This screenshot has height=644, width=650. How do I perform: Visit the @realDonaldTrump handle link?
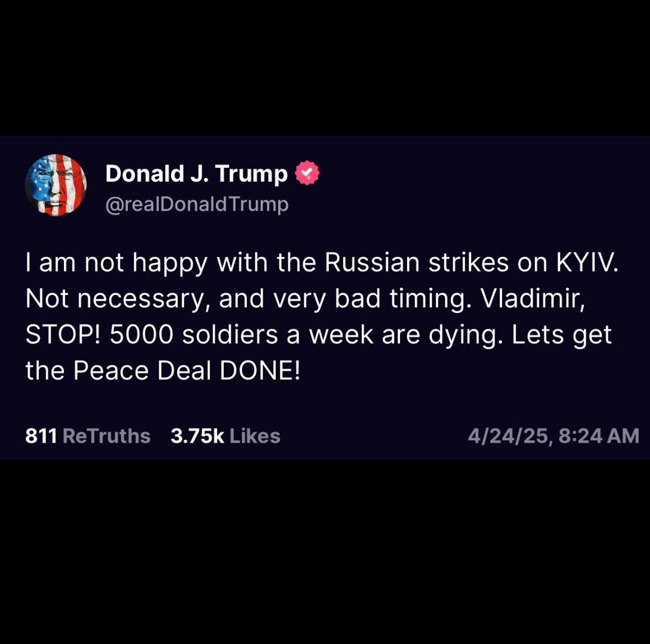[x=197, y=204]
